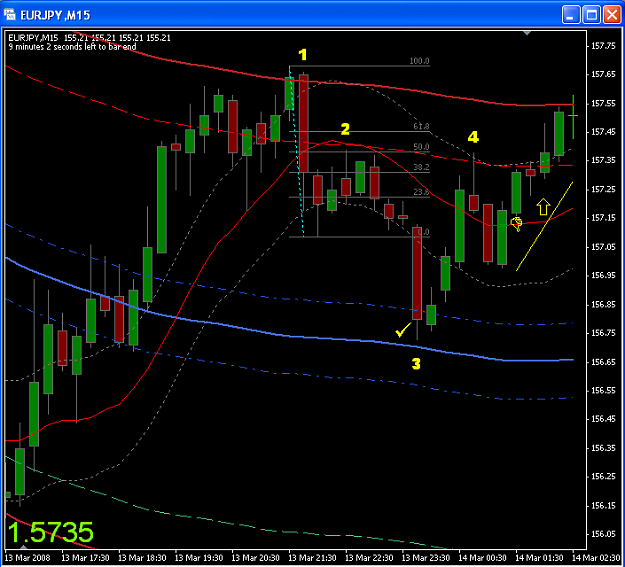Click the EURJPY,M15 title bar text
The height and width of the screenshot is (567, 625).
[55, 15]
